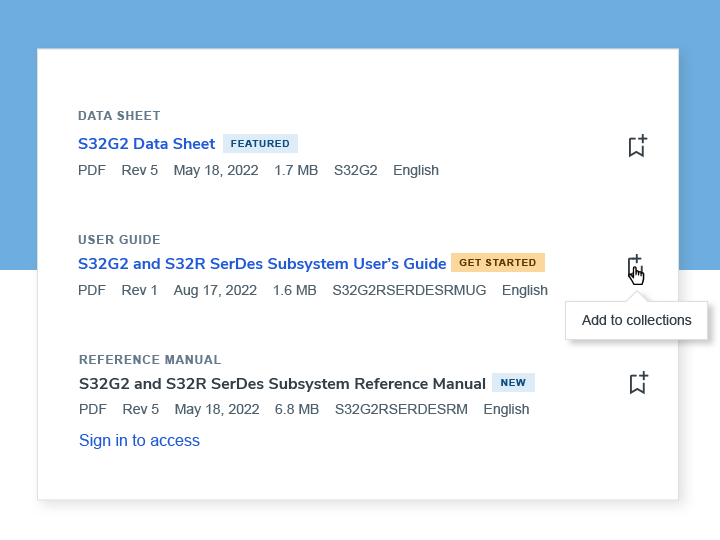Click the DATA SHEET category label
The height and width of the screenshot is (540, 720).
119,116
